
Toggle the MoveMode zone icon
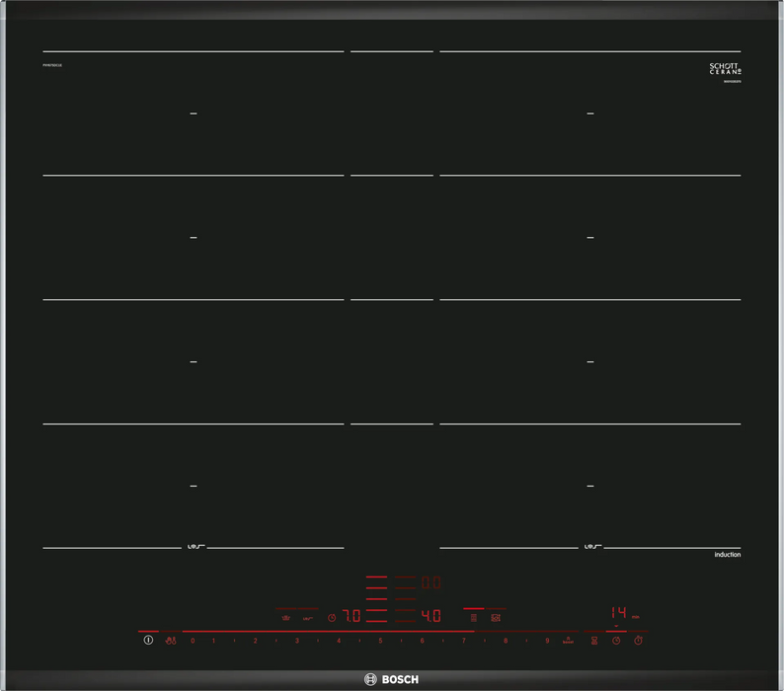coord(495,617)
